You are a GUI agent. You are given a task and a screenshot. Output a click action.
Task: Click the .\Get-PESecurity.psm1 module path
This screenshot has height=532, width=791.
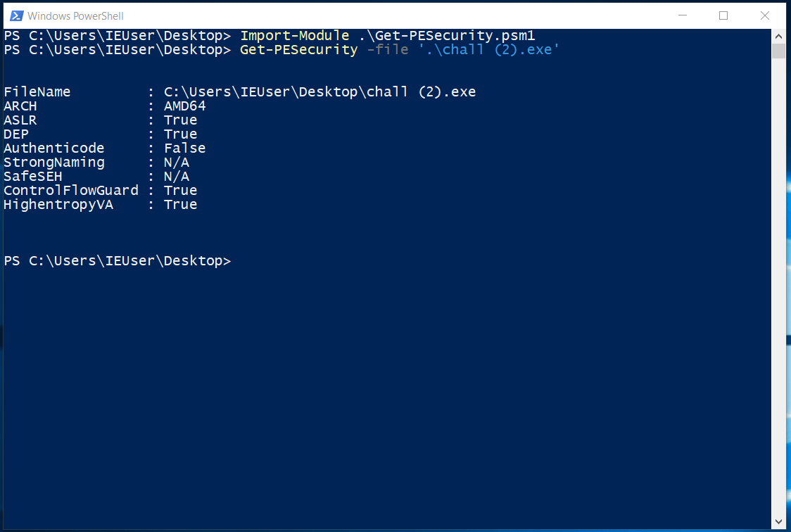[447, 36]
